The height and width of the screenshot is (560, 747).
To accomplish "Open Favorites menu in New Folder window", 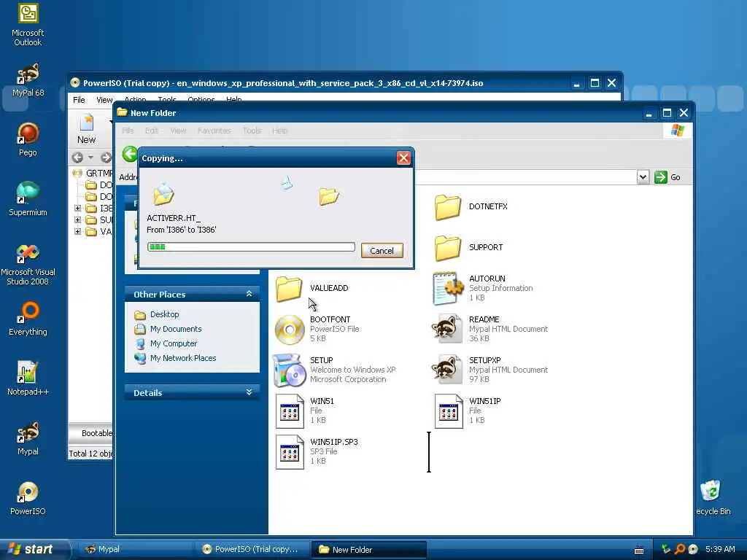I will coord(214,131).
